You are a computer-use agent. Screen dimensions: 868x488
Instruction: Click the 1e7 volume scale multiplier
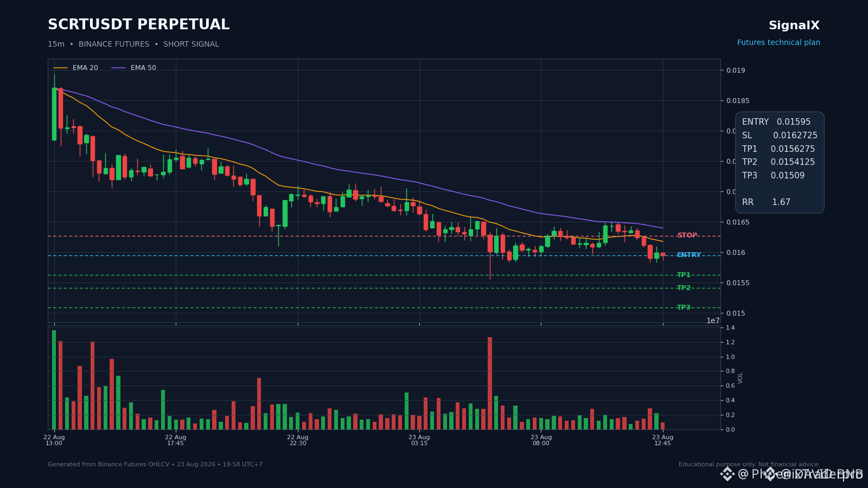713,321
